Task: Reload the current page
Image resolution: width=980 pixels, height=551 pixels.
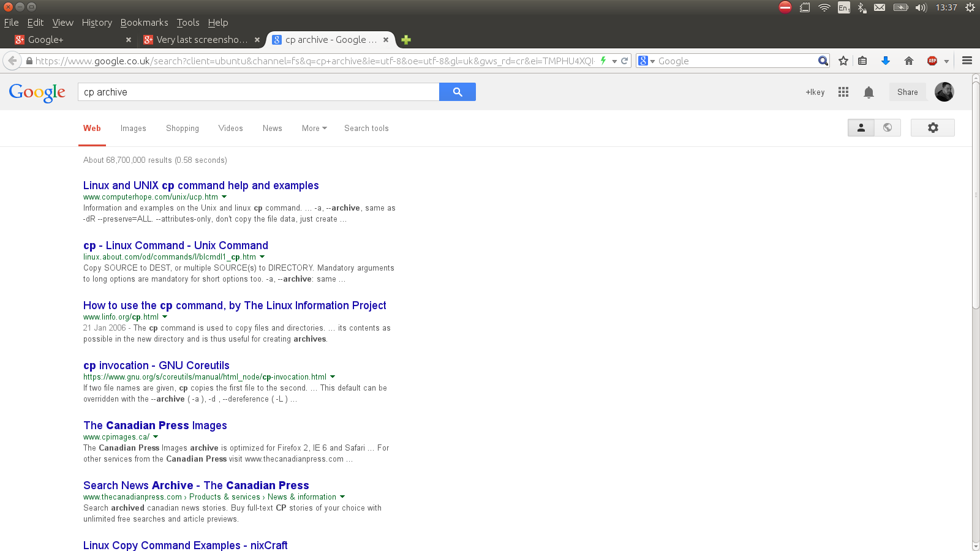Action: point(624,61)
